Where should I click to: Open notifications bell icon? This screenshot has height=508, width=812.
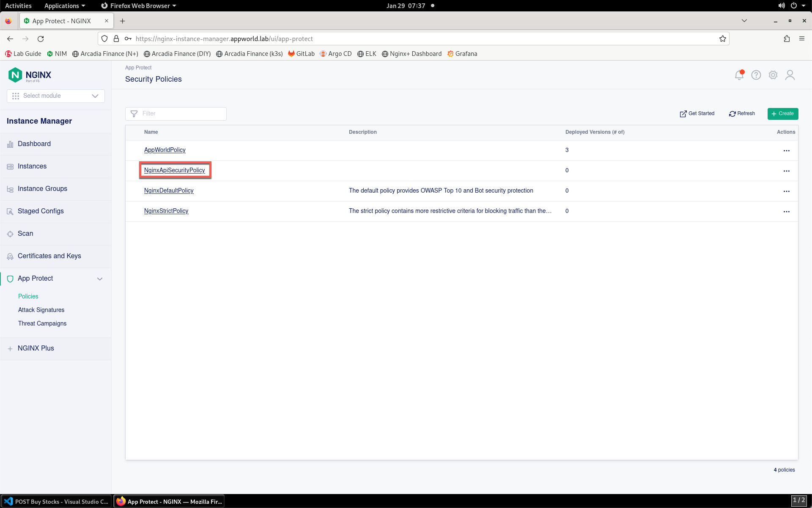pos(739,75)
